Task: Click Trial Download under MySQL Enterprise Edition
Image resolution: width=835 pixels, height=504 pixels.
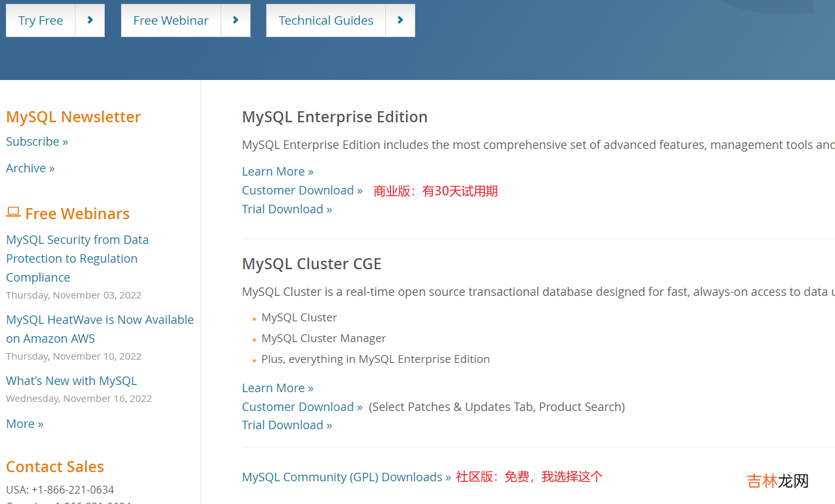Action: pyautogui.click(x=287, y=209)
